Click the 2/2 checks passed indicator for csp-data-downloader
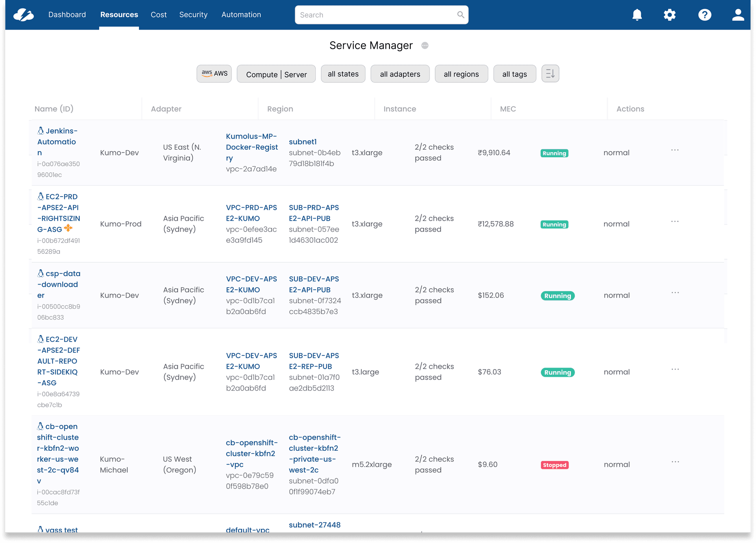The width and height of the screenshot is (756, 543). pyautogui.click(x=434, y=295)
